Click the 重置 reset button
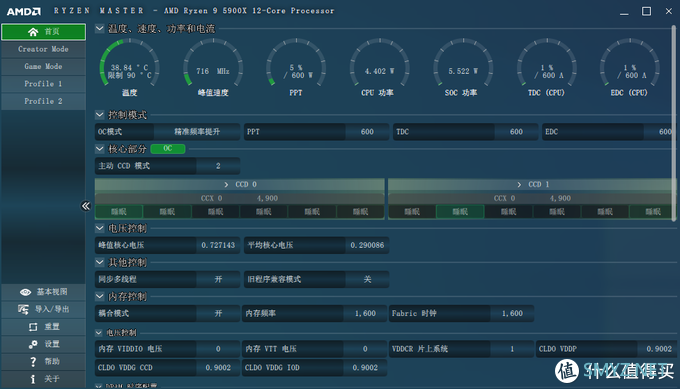This screenshot has height=389, width=680. click(x=43, y=327)
